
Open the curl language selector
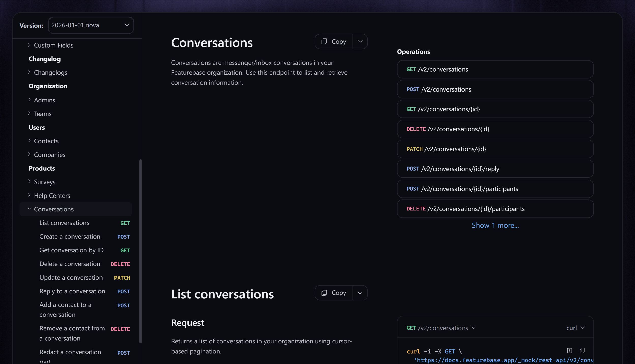pyautogui.click(x=575, y=328)
